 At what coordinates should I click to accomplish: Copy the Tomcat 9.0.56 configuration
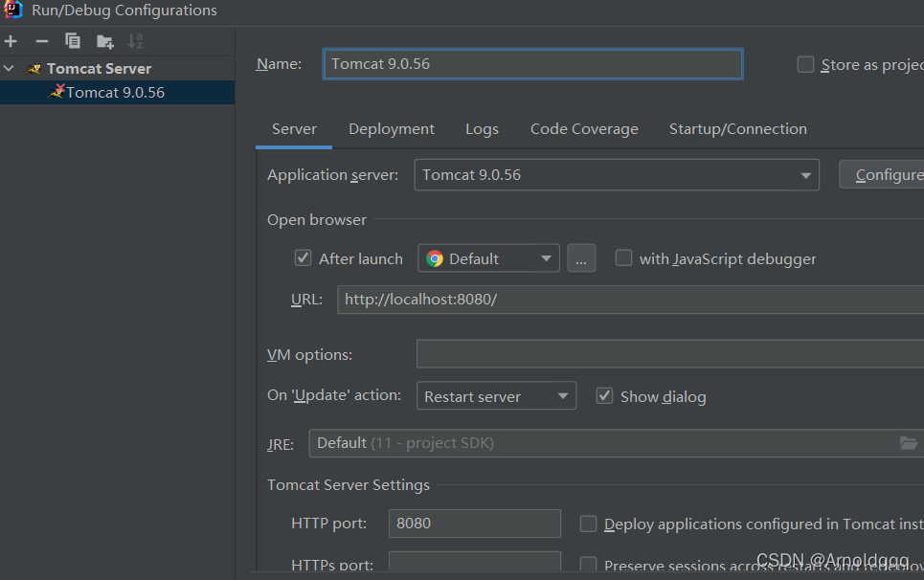70,41
